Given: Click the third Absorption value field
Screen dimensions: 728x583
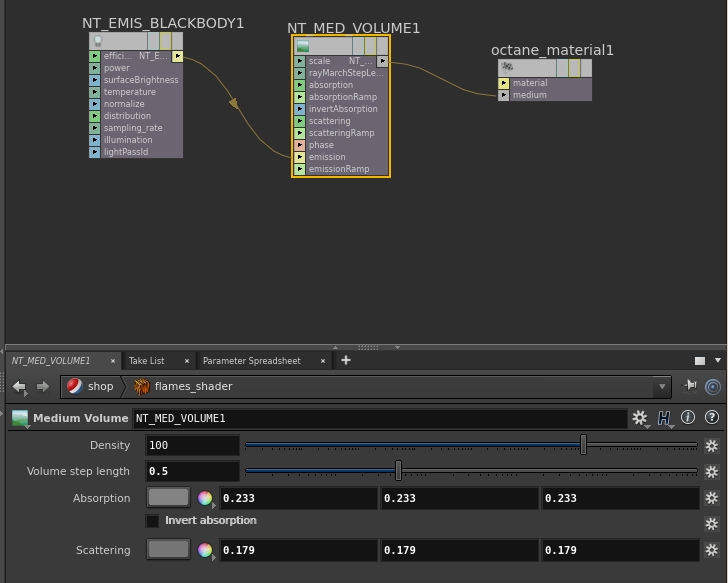Looking at the screenshot, I should click(x=620, y=498).
